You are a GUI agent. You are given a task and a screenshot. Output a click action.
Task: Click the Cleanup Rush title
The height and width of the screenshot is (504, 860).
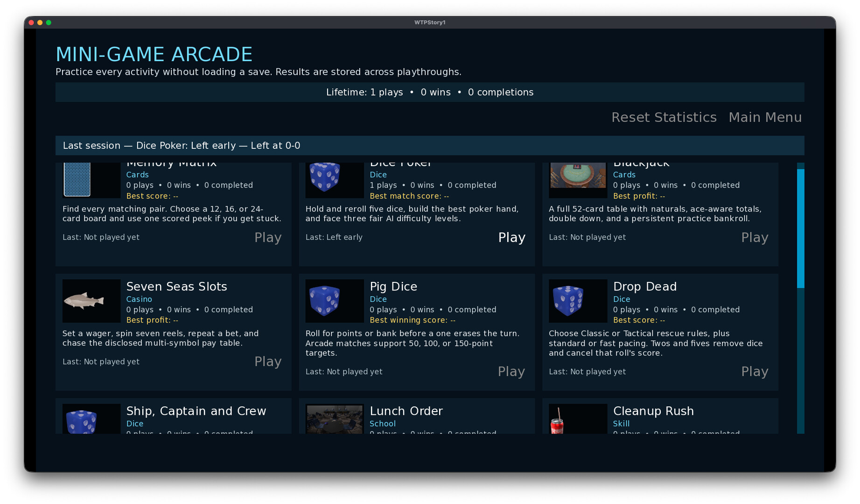(653, 411)
